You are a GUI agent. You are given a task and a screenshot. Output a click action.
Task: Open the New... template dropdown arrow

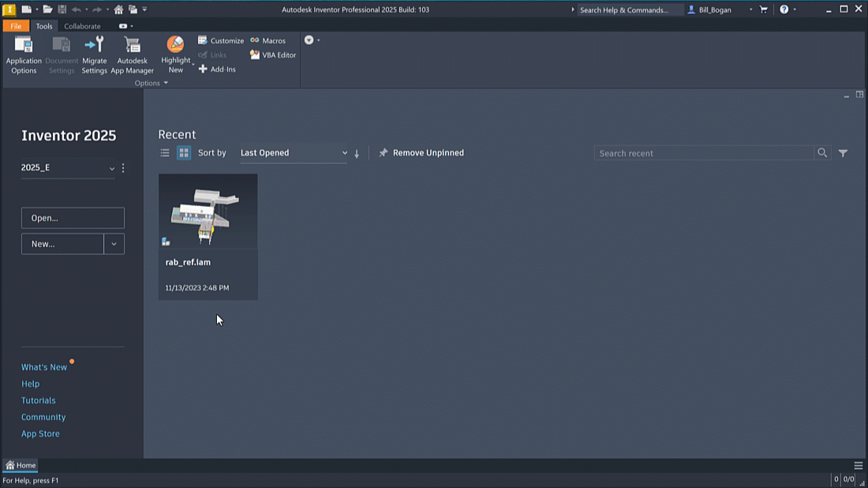point(114,244)
